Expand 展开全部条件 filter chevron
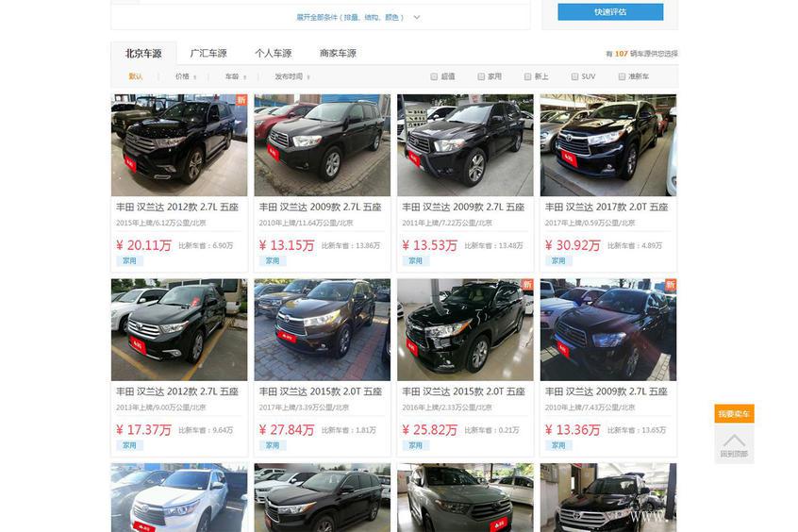Screen dimensions: 798x532 click(417, 17)
